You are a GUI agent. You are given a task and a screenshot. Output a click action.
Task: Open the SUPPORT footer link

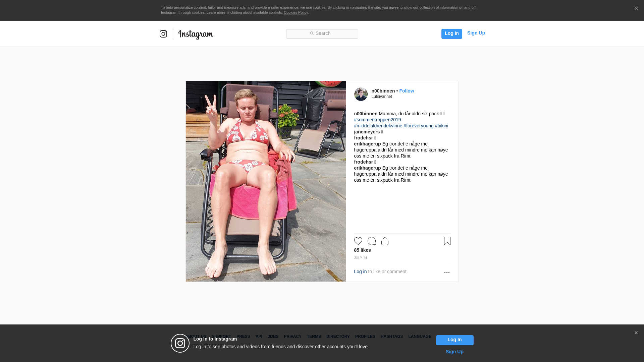click(221, 337)
